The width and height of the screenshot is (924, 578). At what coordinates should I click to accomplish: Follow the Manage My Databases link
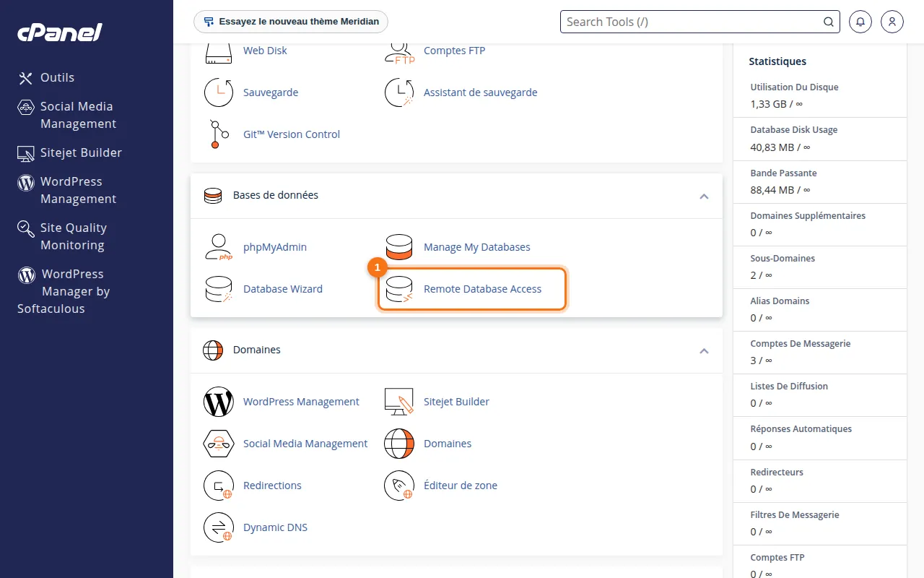(x=476, y=247)
